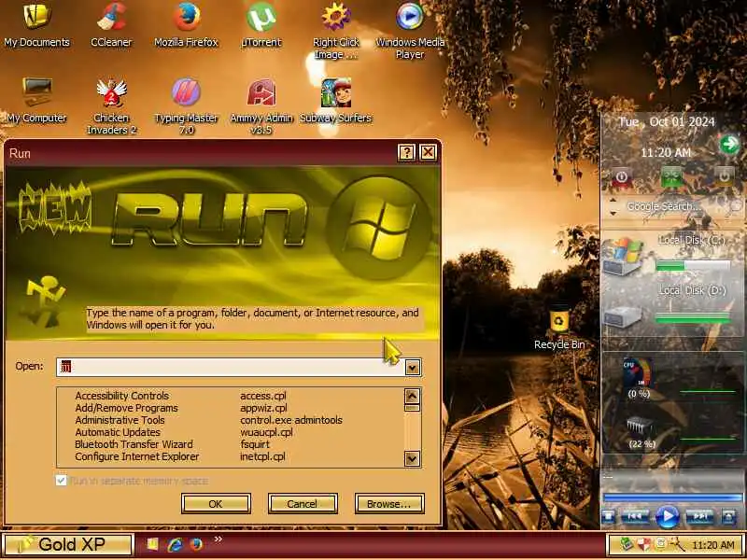Click the yellow standby power button in sidebar
This screenshot has width=747, height=560.
(x=724, y=177)
